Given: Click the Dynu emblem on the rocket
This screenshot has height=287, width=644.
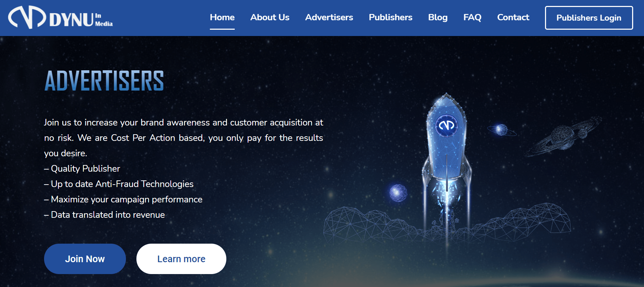Looking at the screenshot, I should 447,125.
